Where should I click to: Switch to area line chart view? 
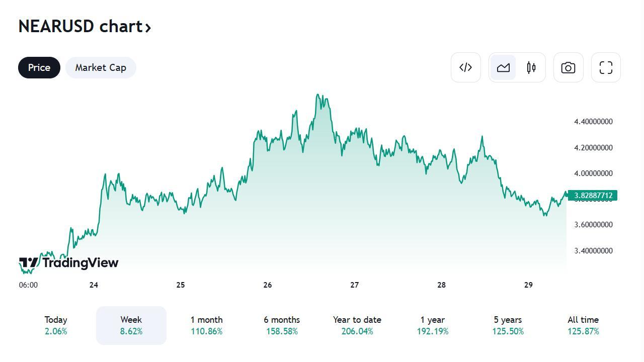pyautogui.click(x=503, y=67)
